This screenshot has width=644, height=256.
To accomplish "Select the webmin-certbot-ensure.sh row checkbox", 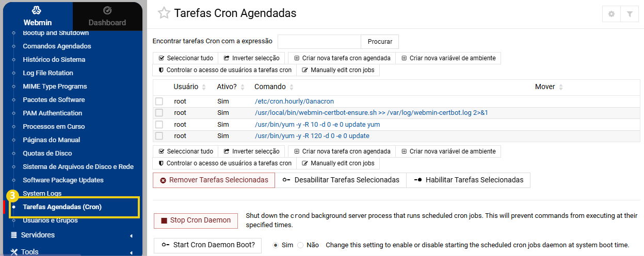I will 159,113.
